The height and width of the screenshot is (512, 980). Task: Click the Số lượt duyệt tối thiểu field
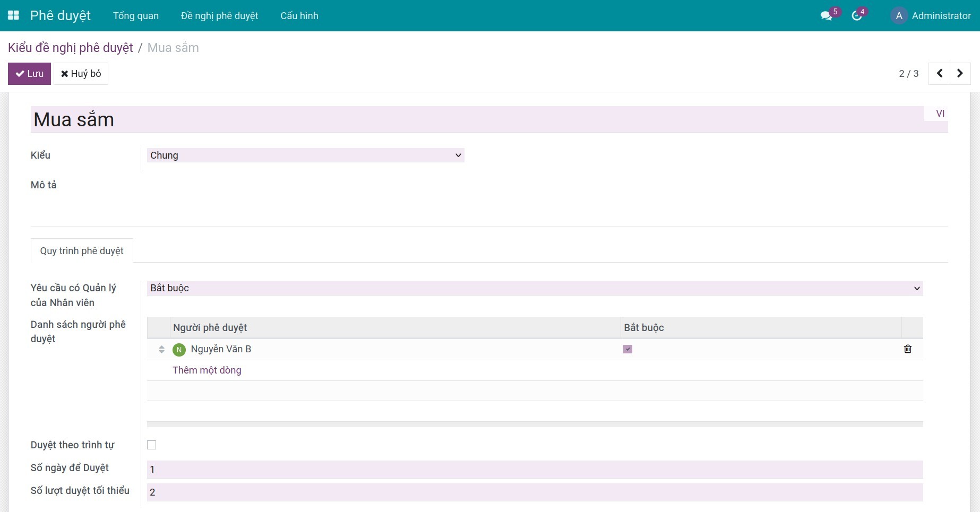click(x=535, y=492)
